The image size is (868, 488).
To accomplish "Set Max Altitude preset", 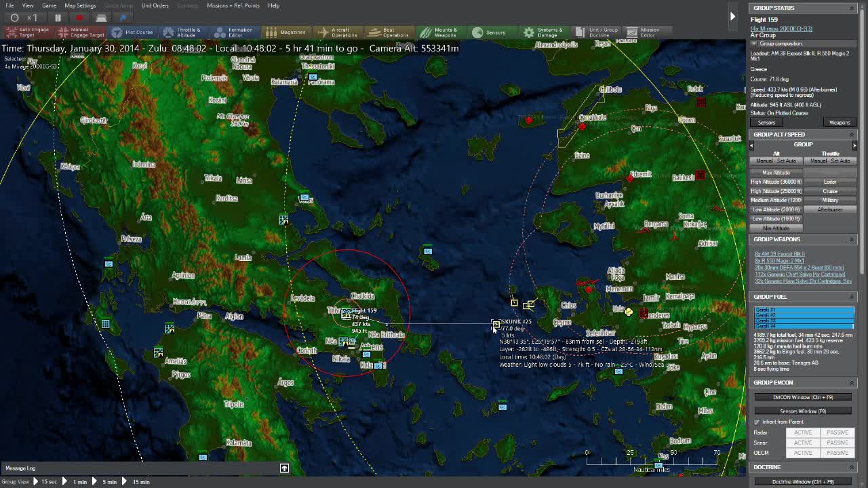I will tap(776, 172).
